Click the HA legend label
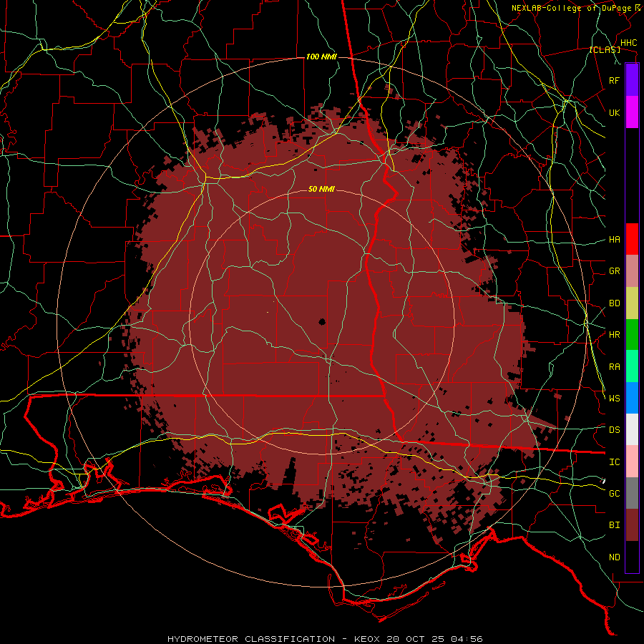Screen dimensions: 644x644 click(x=614, y=239)
